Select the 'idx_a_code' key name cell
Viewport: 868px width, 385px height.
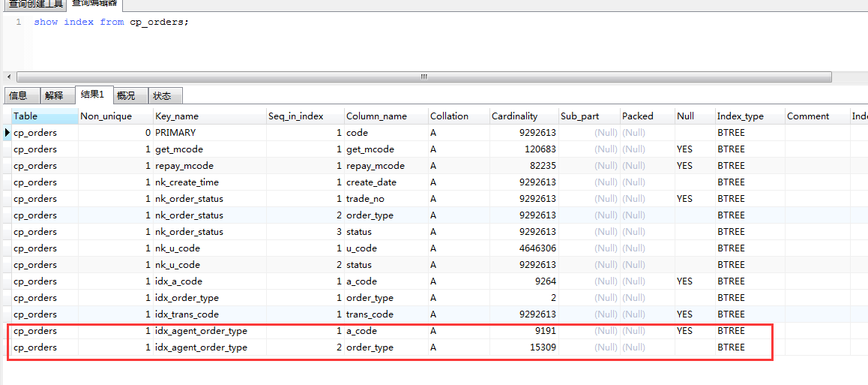coord(210,281)
